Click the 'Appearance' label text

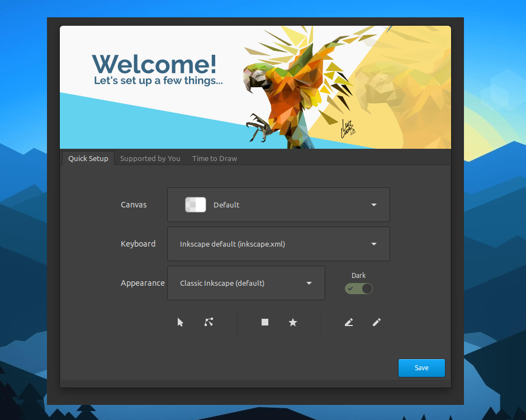coord(143,283)
